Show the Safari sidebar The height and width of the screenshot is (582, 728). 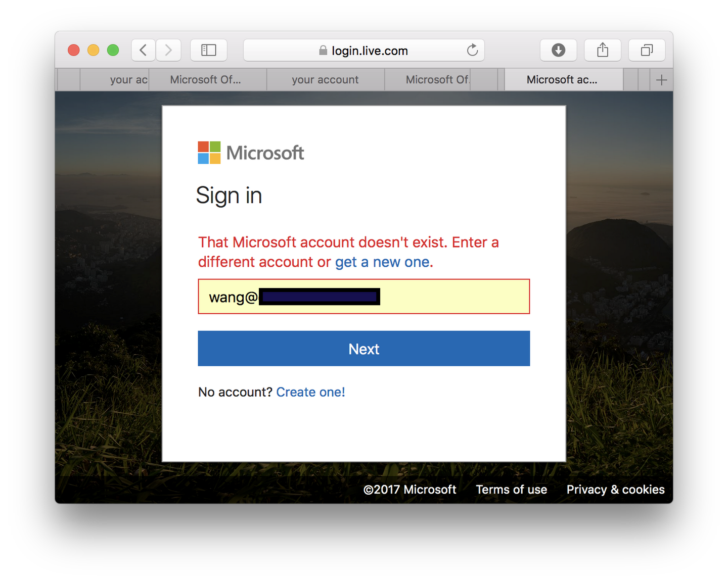[x=209, y=50]
